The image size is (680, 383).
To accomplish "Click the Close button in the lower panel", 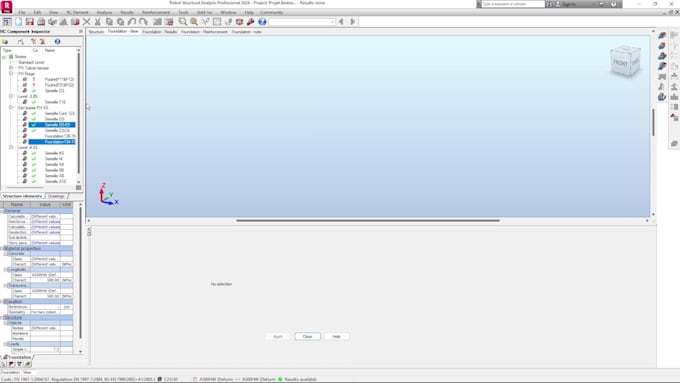I will [x=307, y=337].
